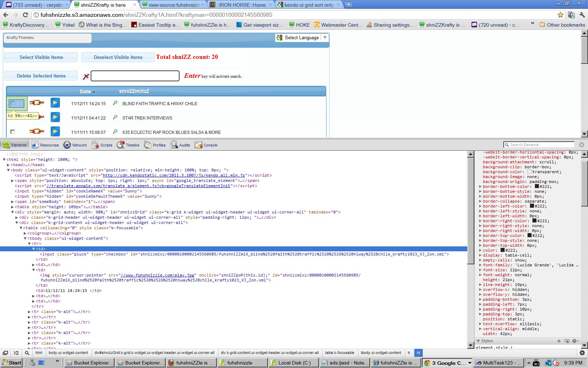Open the fuhshnizzle play.jpg link
588x368 pixels.
point(157,275)
